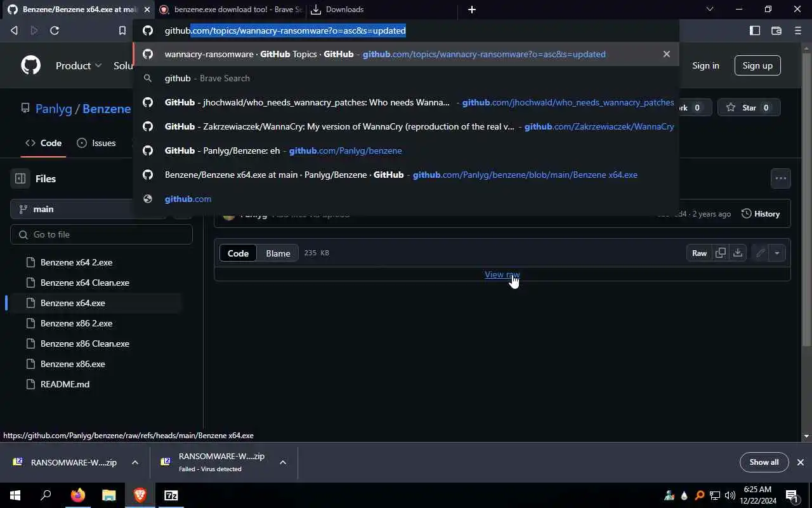This screenshot has height=508, width=812.
Task: View the file commit History
Action: (761, 214)
